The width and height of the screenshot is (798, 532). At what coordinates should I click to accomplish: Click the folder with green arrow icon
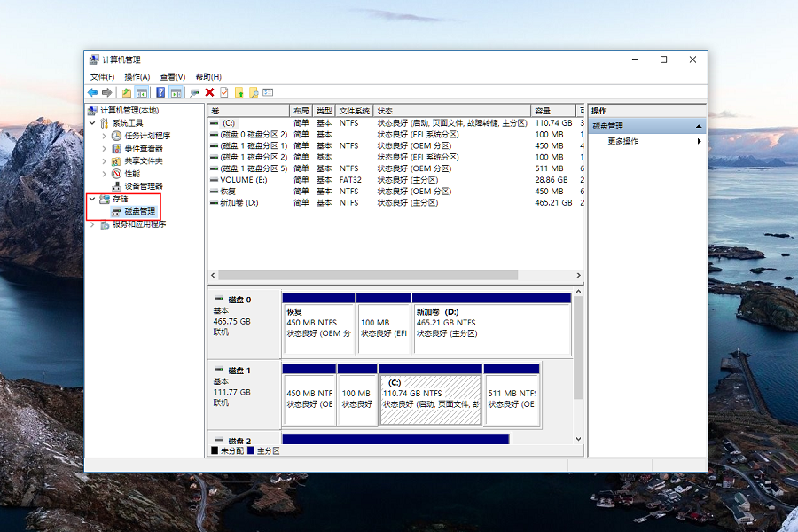coord(239,92)
